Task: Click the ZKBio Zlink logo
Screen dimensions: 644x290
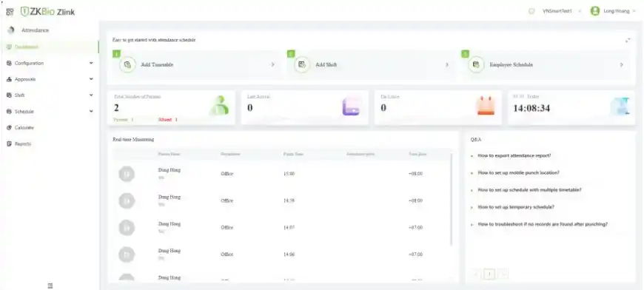Action: coord(47,12)
